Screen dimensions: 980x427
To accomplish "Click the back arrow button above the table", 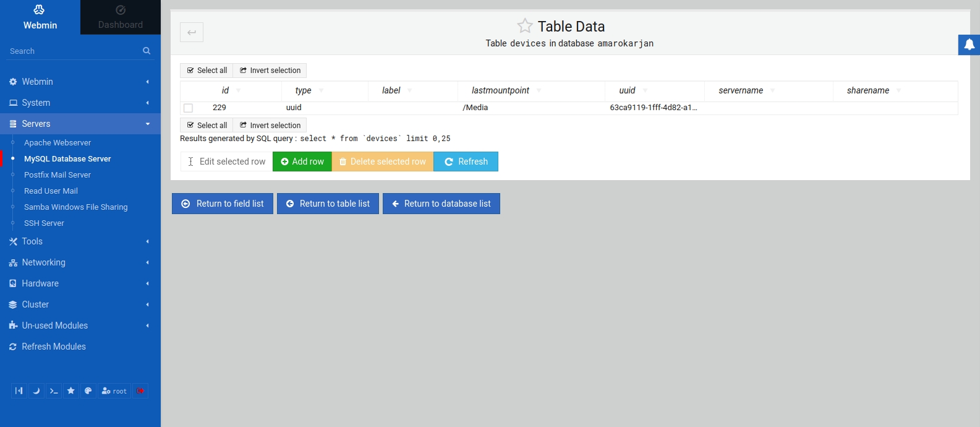I will tap(192, 32).
